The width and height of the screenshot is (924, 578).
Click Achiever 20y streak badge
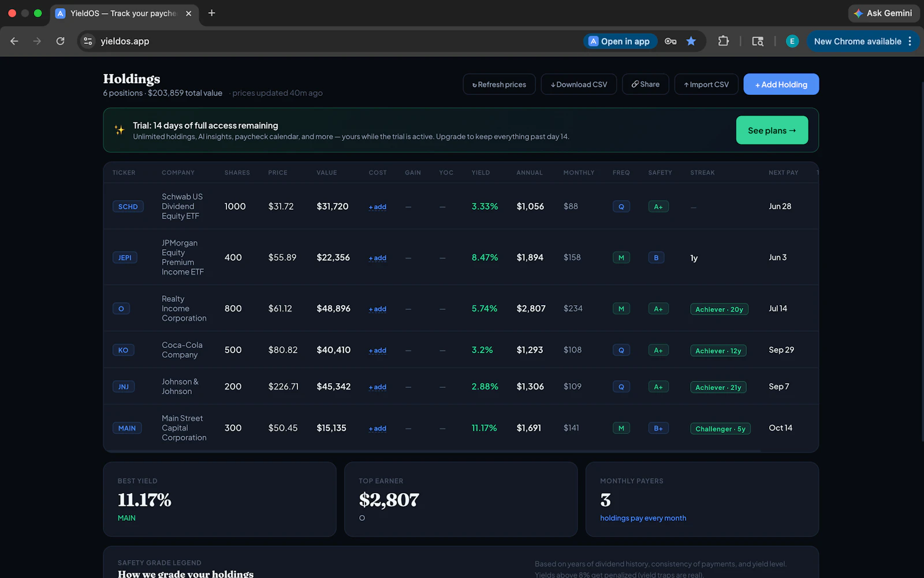(x=720, y=309)
